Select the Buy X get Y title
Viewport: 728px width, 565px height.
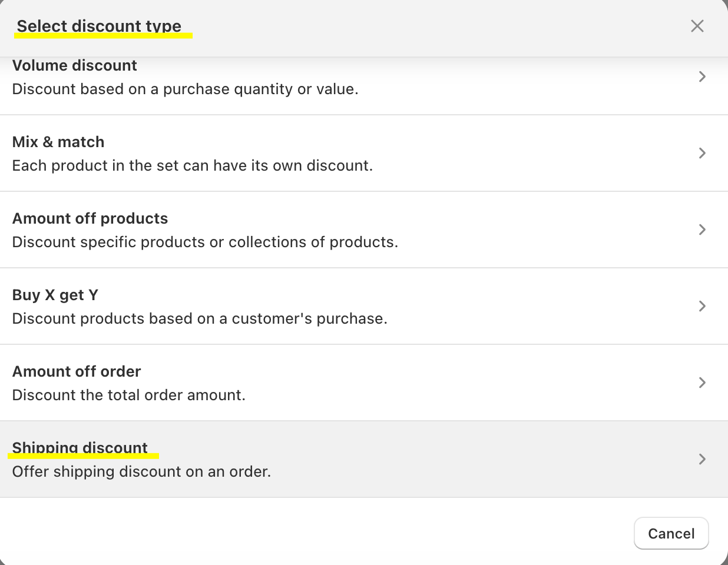(55, 295)
